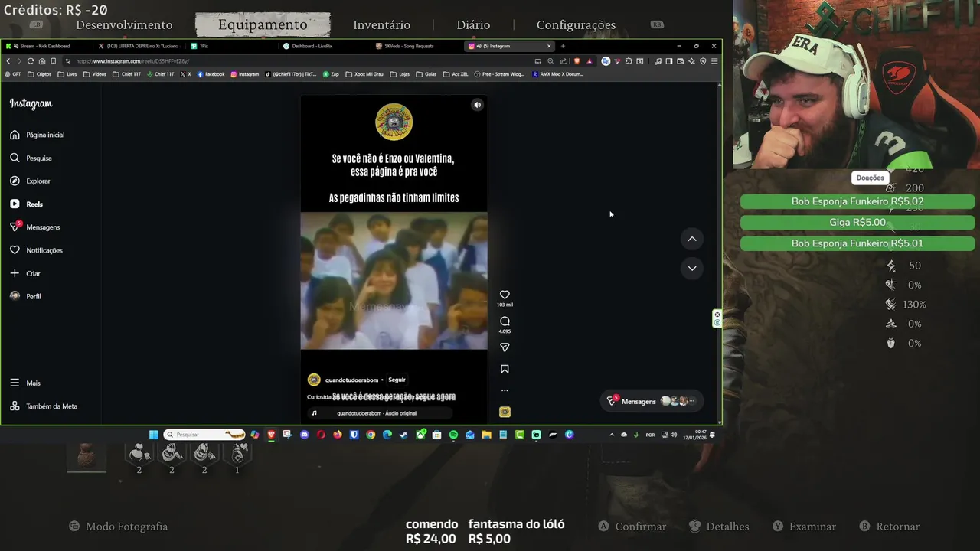980x551 pixels.
Task: Open Steam from taskbar
Action: click(403, 435)
